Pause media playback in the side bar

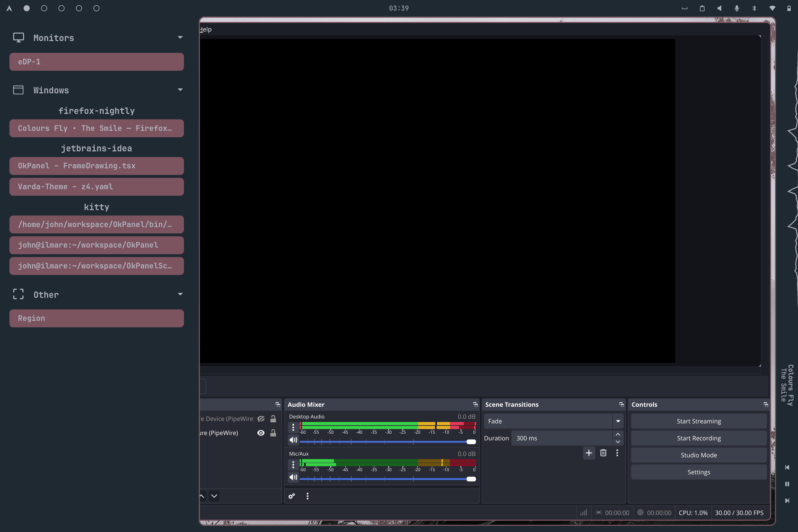pos(787,484)
